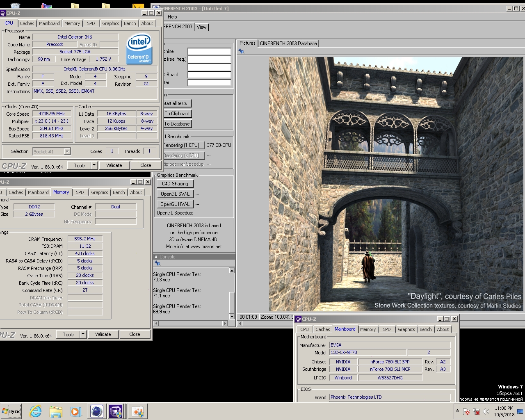Click console scrollbar down arrow
The image size is (525, 420).
click(232, 317)
